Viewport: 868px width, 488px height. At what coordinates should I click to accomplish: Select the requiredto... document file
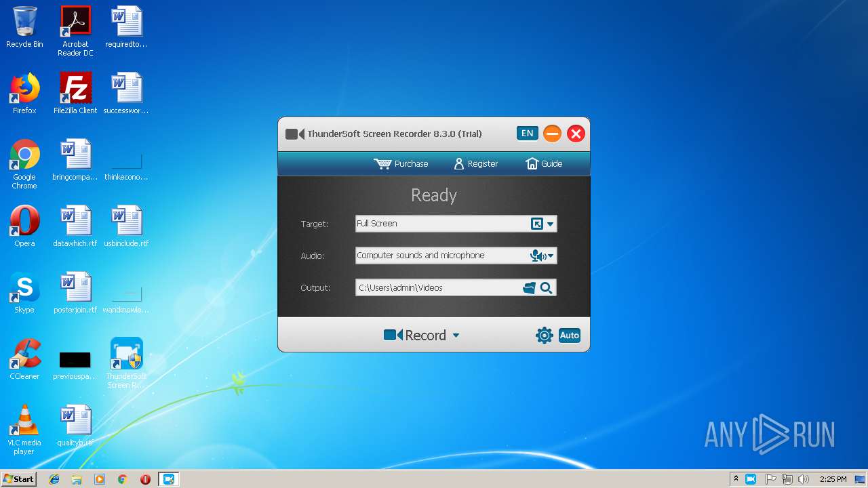(126, 27)
